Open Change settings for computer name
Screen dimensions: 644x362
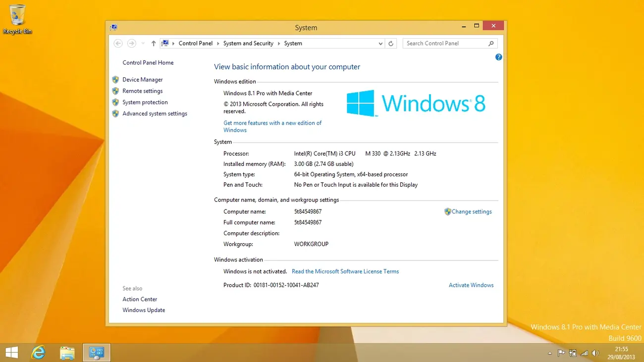[471, 211]
